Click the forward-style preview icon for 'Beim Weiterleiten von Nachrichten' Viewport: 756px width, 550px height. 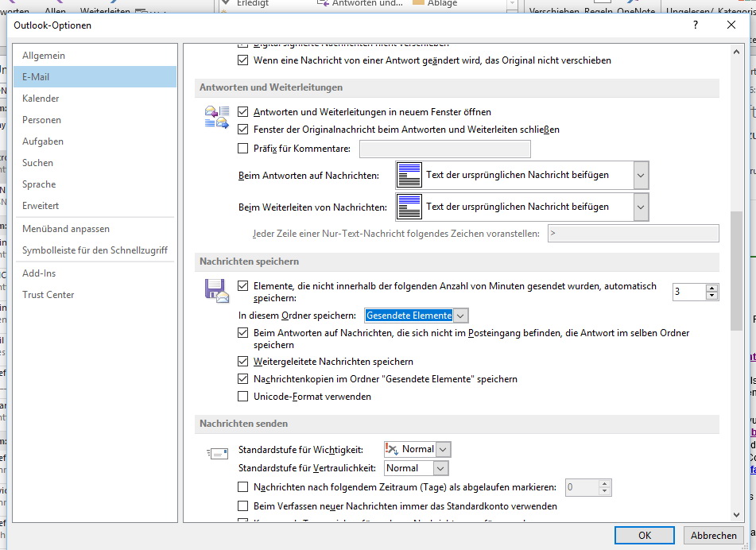(409, 207)
